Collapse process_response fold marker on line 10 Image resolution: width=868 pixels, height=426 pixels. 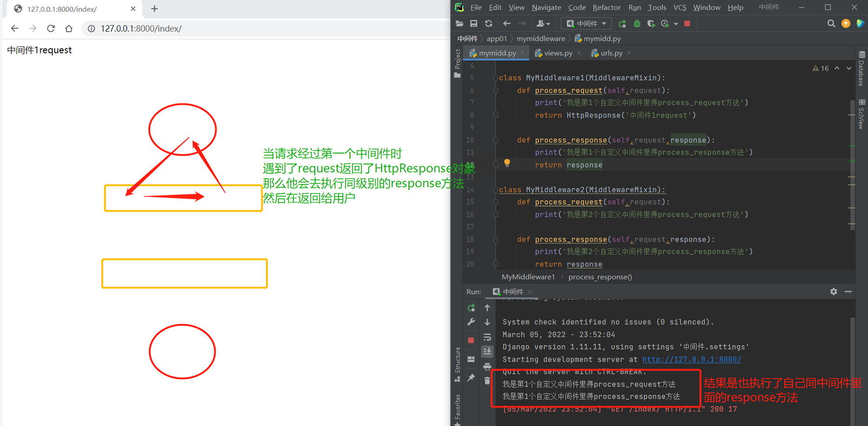point(496,140)
